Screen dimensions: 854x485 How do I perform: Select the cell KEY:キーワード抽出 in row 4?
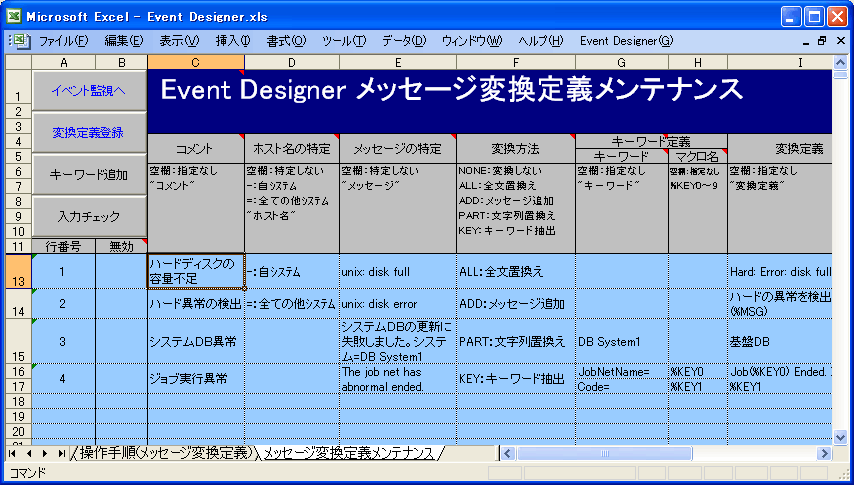pos(516,379)
